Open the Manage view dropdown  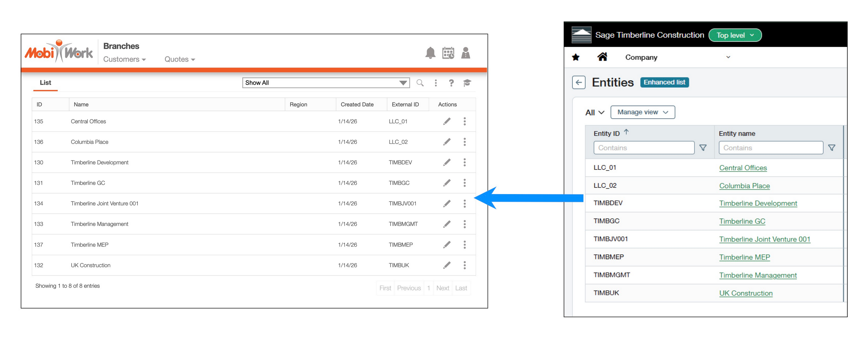[642, 112]
